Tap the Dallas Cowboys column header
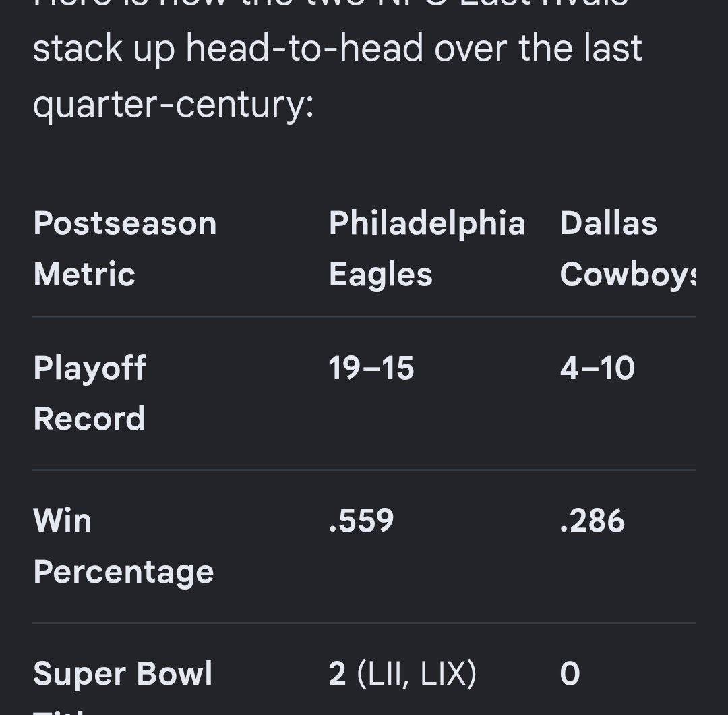728x715 pixels. point(628,248)
